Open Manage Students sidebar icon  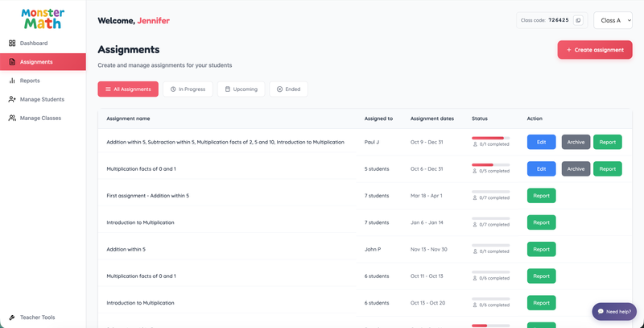click(x=12, y=99)
